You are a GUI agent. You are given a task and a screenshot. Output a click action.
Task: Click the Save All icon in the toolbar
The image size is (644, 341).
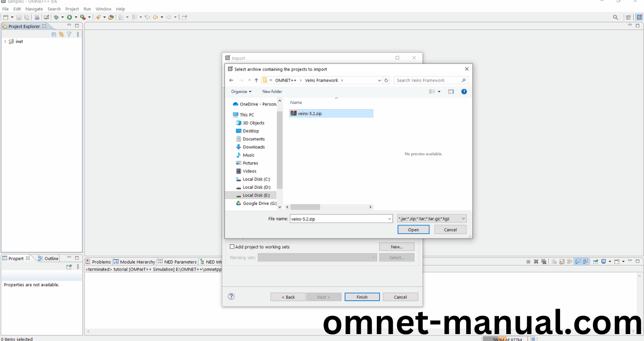click(27, 17)
